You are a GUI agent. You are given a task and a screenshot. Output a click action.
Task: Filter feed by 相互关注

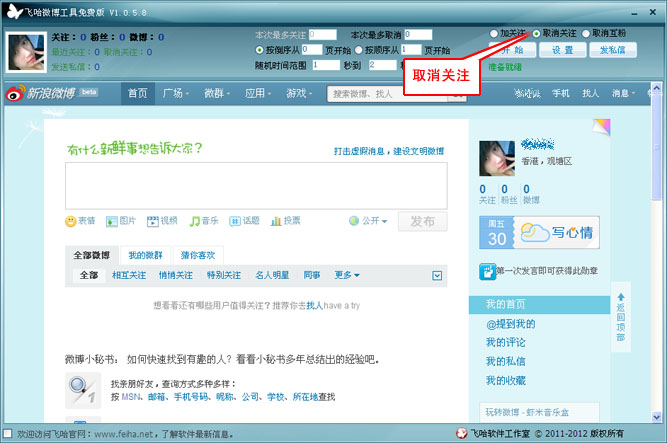coord(129,275)
